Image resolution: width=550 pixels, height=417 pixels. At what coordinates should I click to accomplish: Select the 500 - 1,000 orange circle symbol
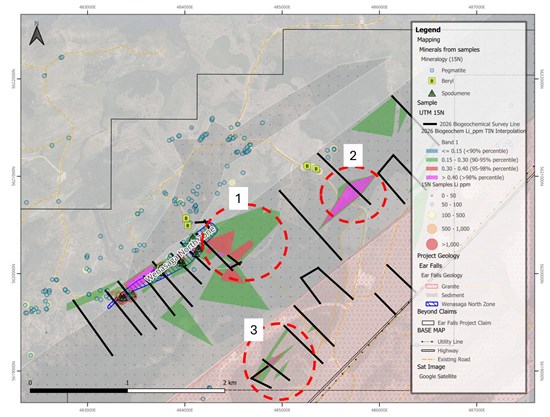[432, 229]
